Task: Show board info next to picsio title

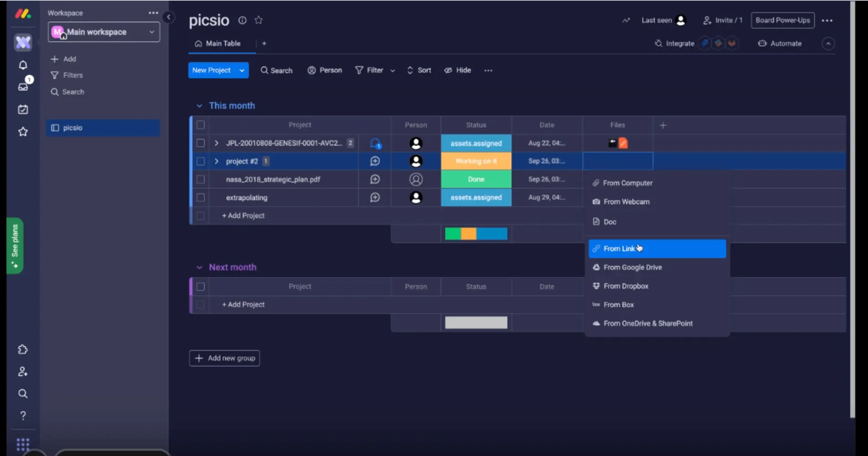Action: [x=242, y=20]
